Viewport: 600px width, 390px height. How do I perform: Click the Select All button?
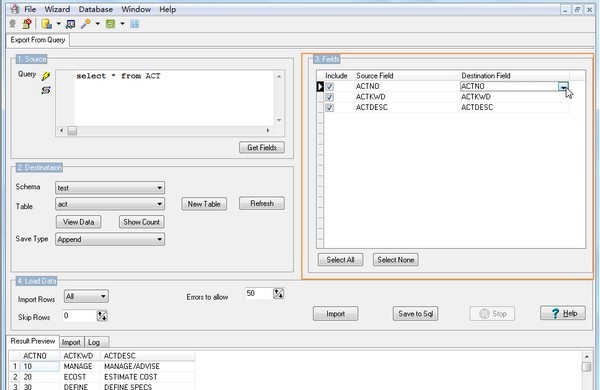point(340,260)
